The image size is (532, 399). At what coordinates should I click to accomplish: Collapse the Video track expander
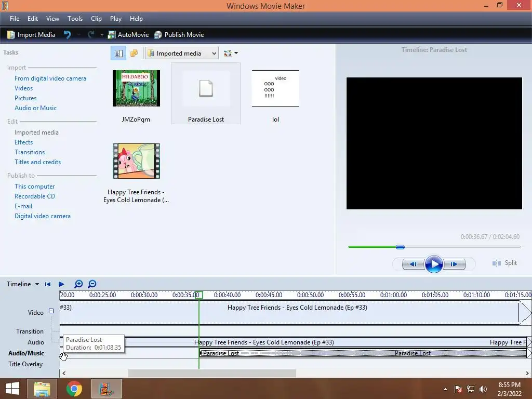(x=51, y=311)
